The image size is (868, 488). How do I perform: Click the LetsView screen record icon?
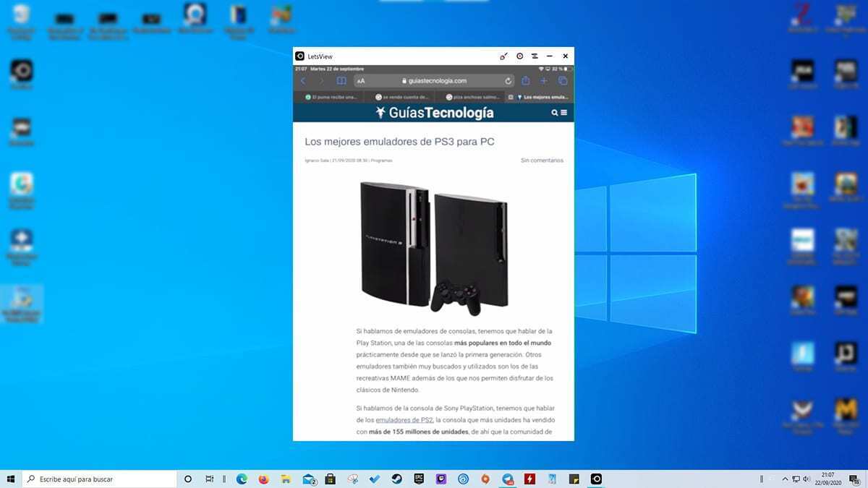click(x=519, y=56)
